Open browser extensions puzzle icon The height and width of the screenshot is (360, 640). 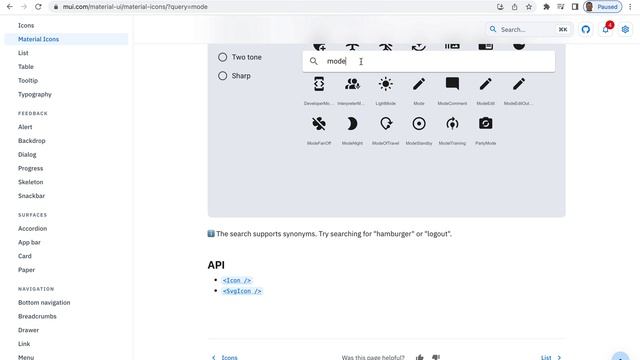pos(547,7)
